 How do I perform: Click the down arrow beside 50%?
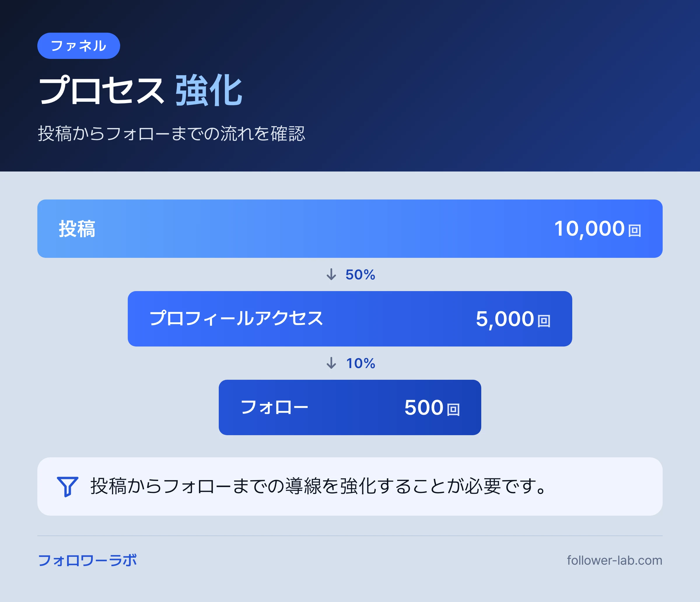pos(331,274)
